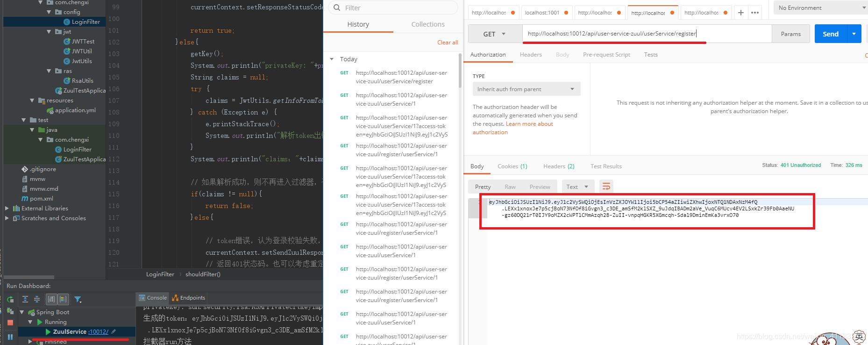This screenshot has width=868, height=345.
Task: Click the pencil edit icon beside ZuulService
Action: coord(114,331)
